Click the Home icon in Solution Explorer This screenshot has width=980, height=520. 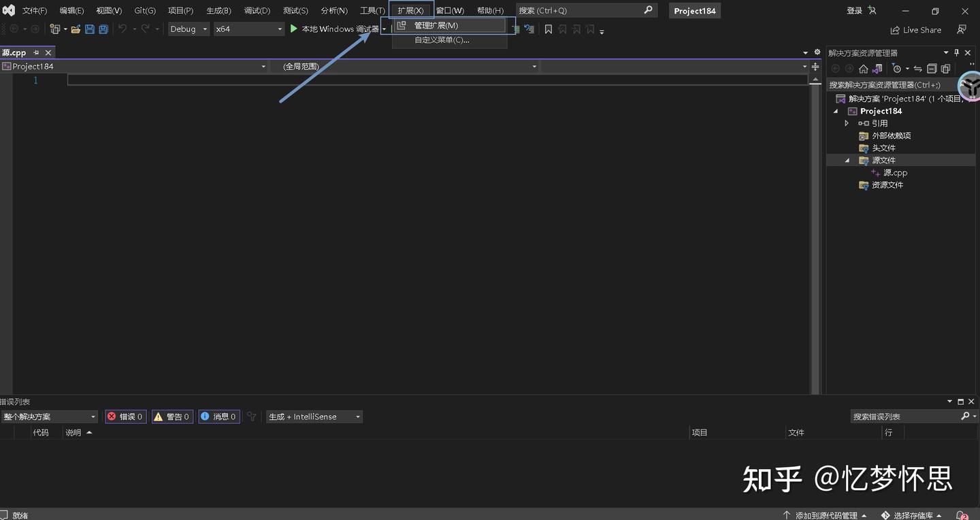863,68
